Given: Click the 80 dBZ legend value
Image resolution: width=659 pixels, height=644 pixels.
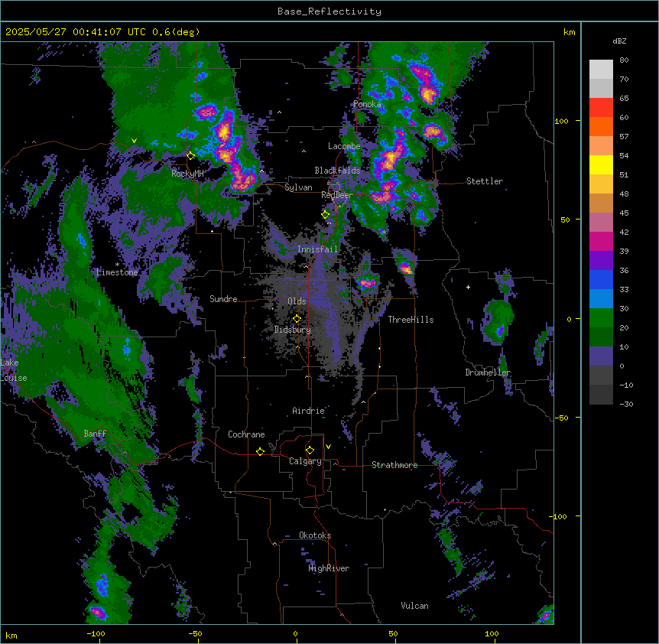Looking at the screenshot, I should click(624, 60).
